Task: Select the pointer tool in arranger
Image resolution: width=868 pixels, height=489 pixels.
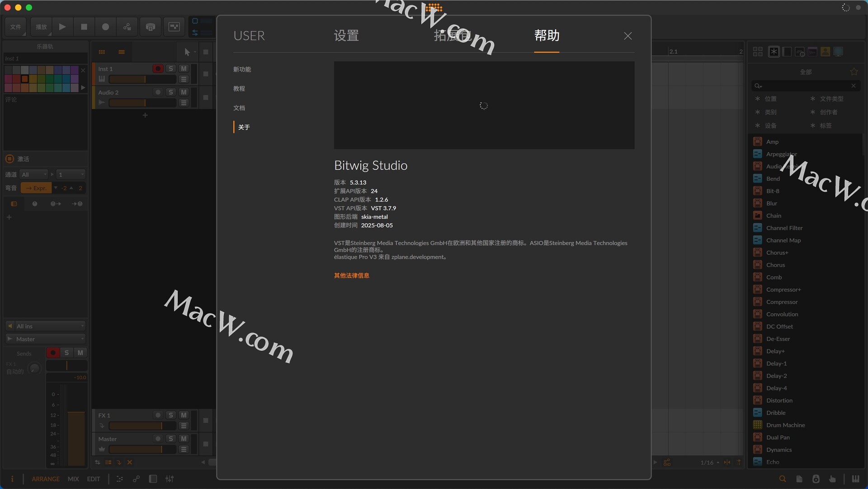Action: pyautogui.click(x=187, y=52)
